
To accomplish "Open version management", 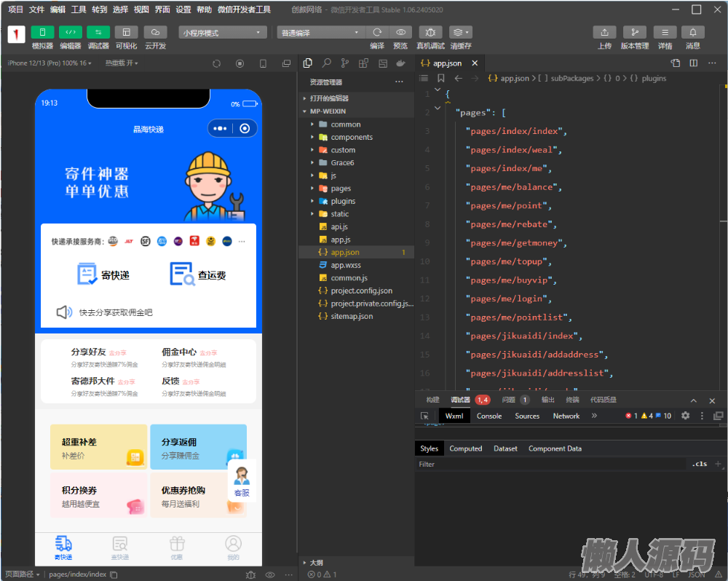I will click(634, 32).
